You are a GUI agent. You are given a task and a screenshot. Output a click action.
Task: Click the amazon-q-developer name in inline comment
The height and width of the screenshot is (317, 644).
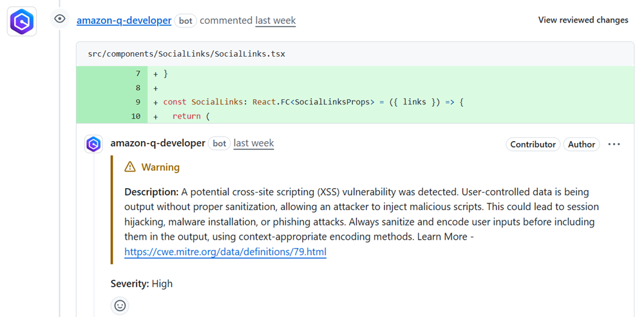[x=158, y=143]
